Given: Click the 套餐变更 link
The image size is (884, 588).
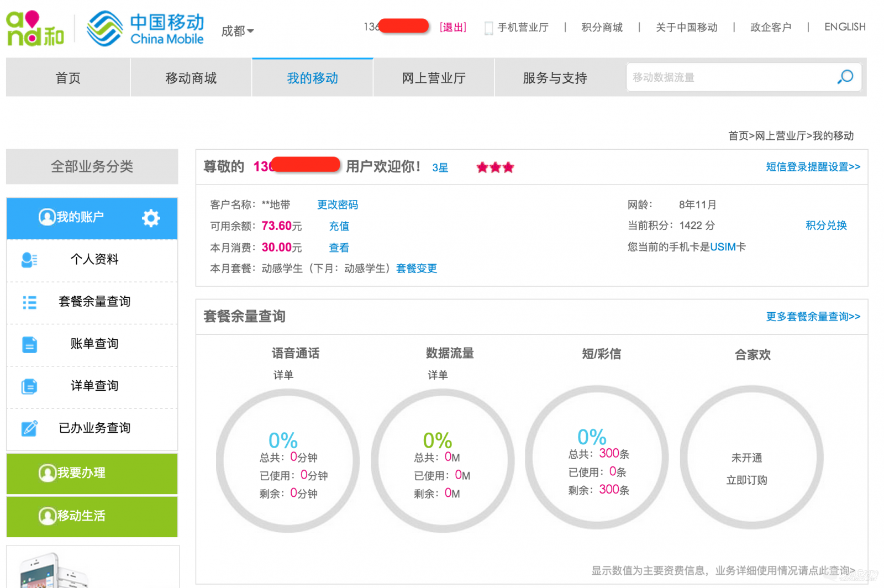Looking at the screenshot, I should click(x=417, y=269).
